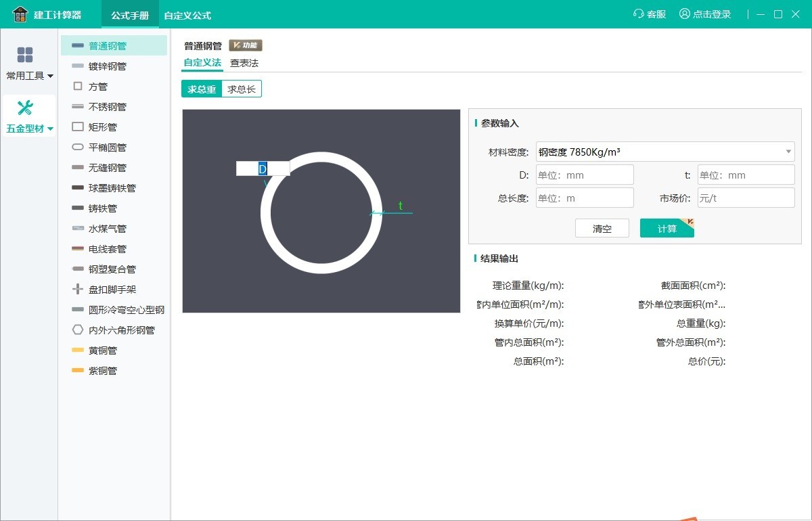Open 客服 customer service headset icon
Viewport: 812px width, 521px height.
[638, 14]
